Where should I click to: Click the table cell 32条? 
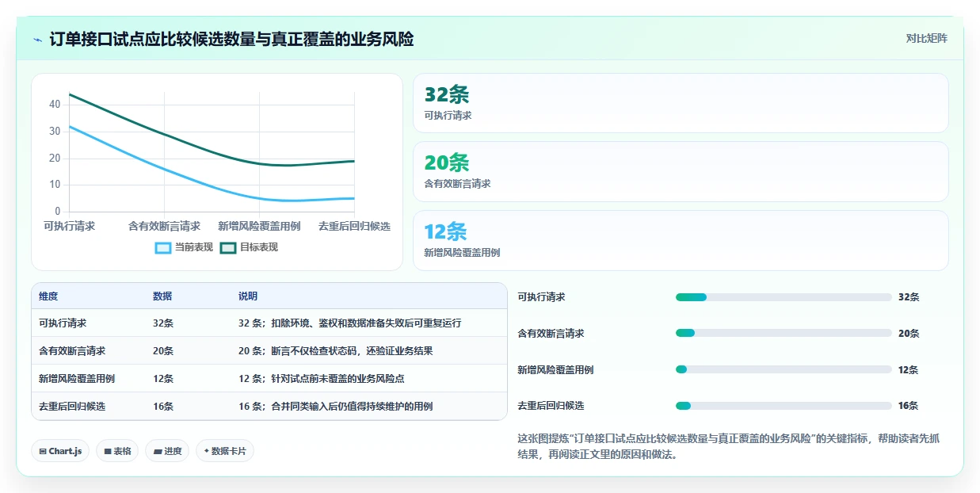(x=163, y=323)
